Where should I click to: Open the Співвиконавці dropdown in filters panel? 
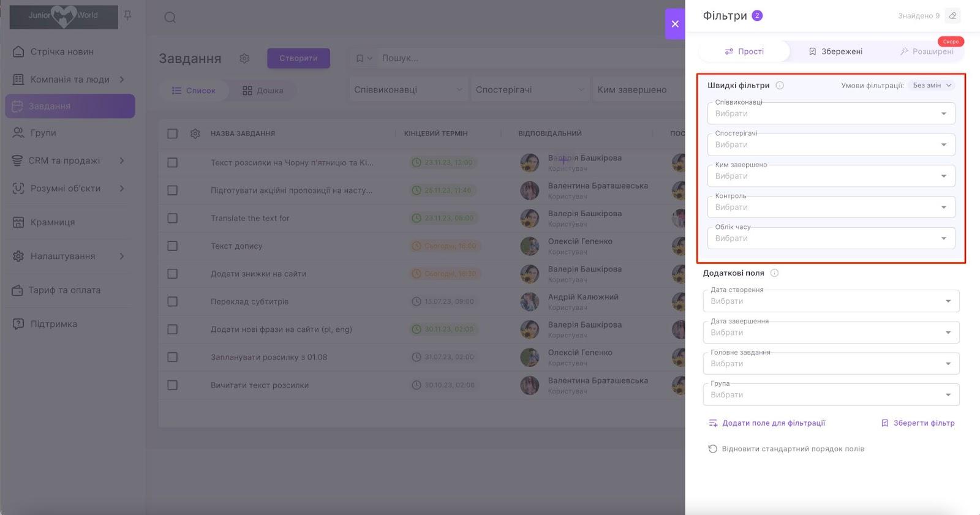pos(831,114)
